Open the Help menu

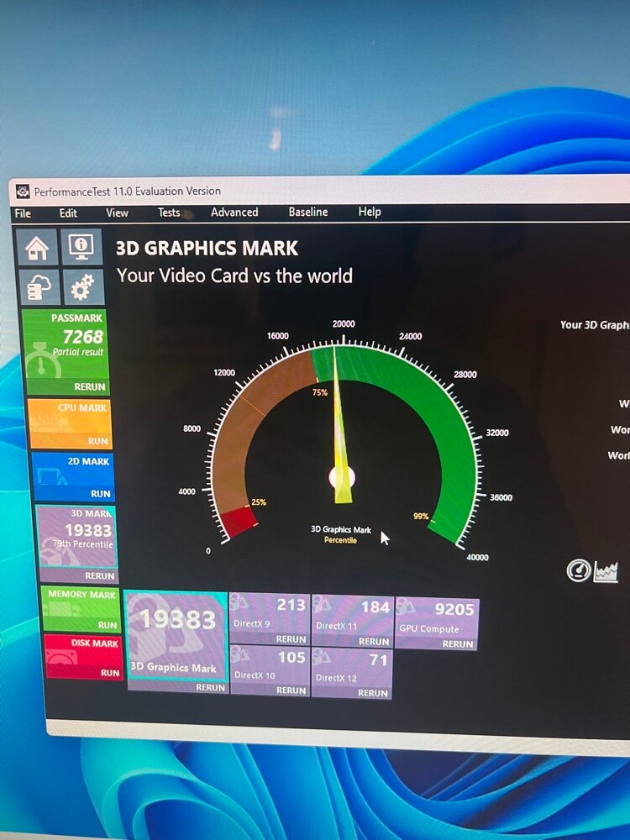(x=370, y=211)
